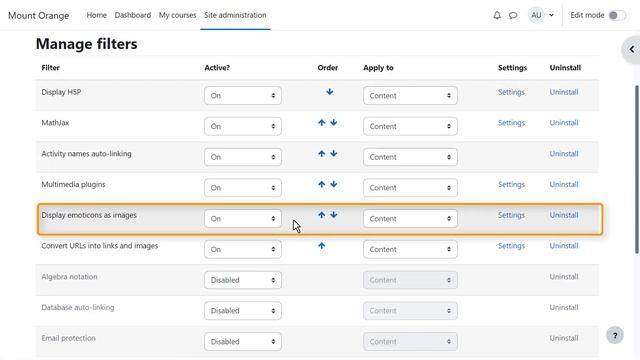Image resolution: width=640 pixels, height=360 pixels.
Task: Uninstall Multimedia plugins filter
Action: click(564, 184)
